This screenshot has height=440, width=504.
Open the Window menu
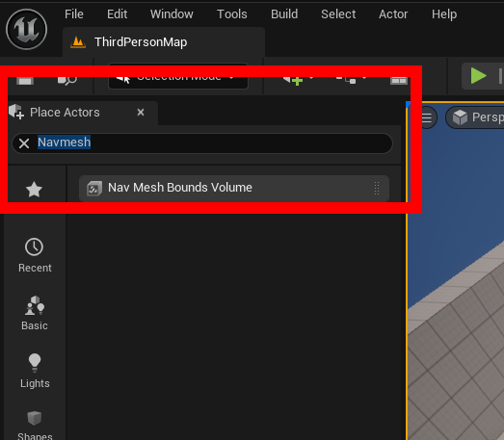coord(172,14)
